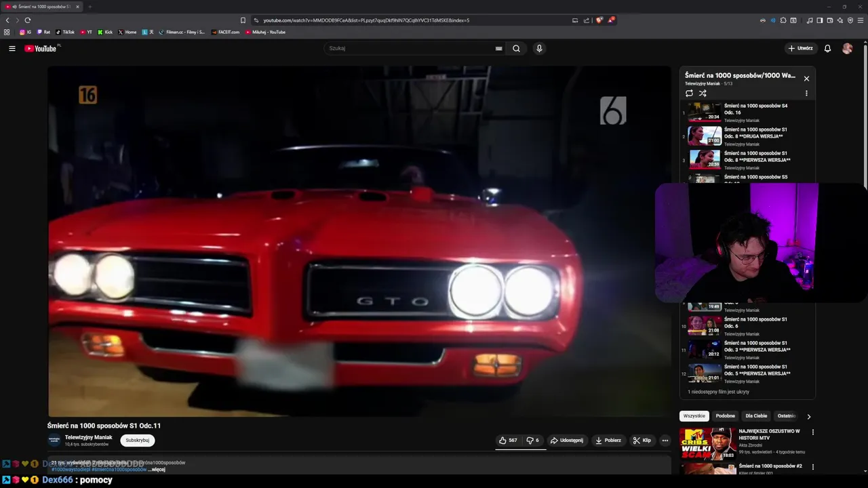Open S1 Odc. 8 DRUGA WERSJA video
The height and width of the screenshot is (488, 868).
pos(746,136)
